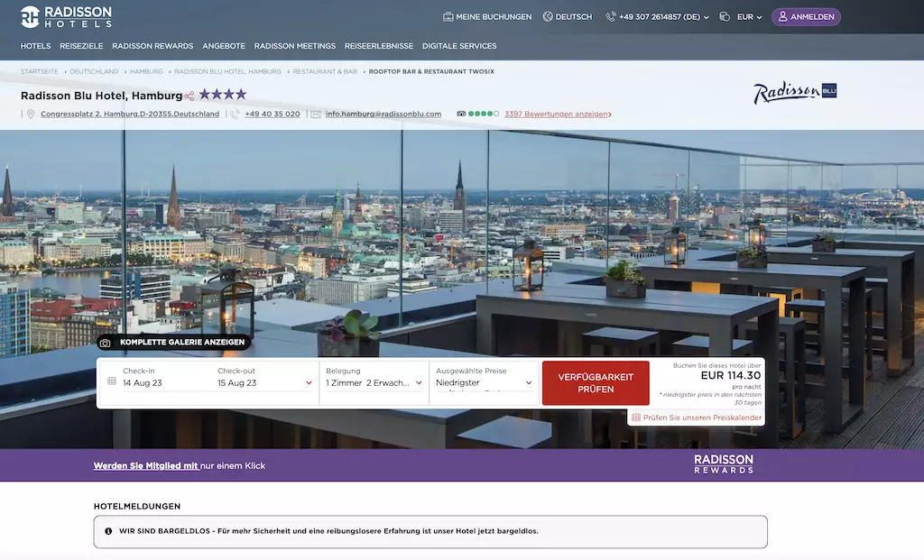The height and width of the screenshot is (560, 924).
Task: Open the Digitale Services menu
Action: click(459, 46)
